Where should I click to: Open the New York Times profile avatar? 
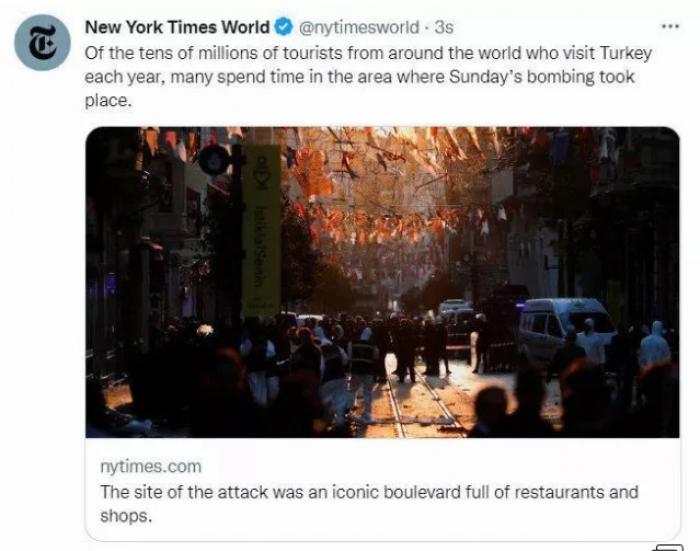[x=42, y=42]
